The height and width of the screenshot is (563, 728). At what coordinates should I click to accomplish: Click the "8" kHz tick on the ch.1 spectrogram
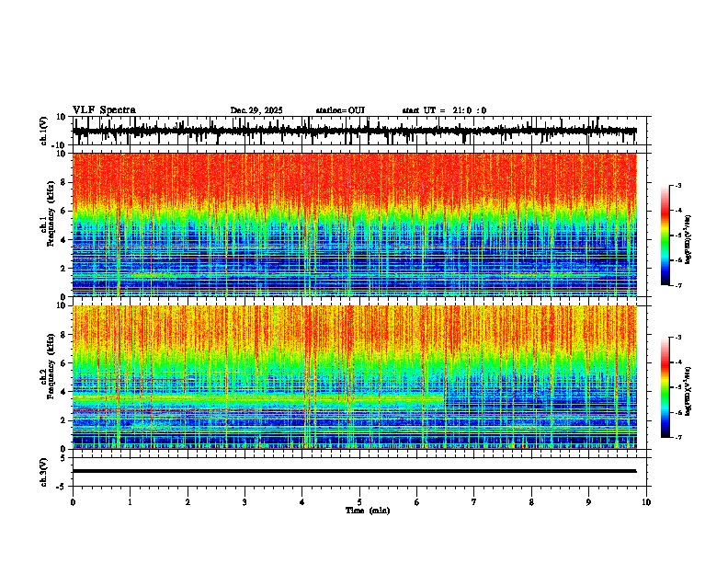tap(64, 182)
